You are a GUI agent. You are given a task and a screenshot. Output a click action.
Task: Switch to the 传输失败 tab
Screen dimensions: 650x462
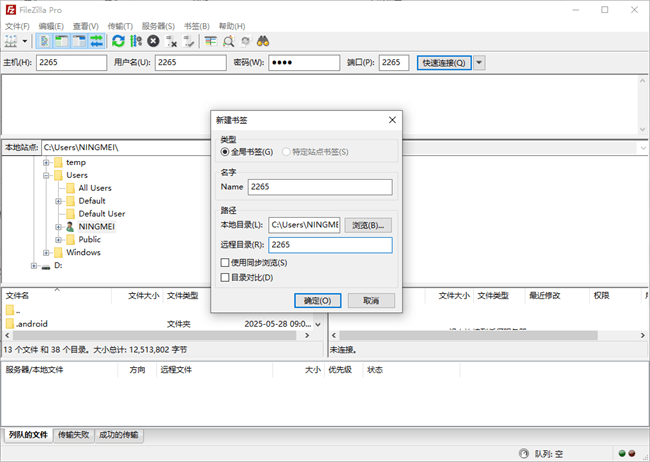[x=73, y=435]
